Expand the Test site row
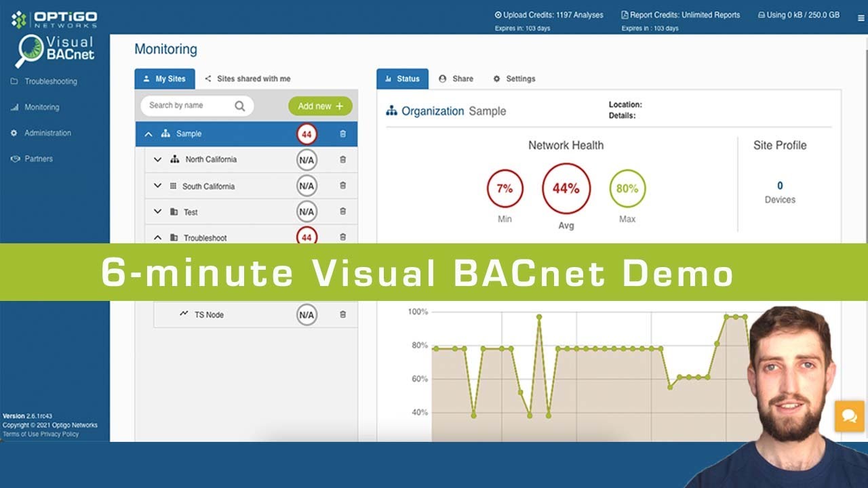The width and height of the screenshot is (868, 488). tap(158, 211)
